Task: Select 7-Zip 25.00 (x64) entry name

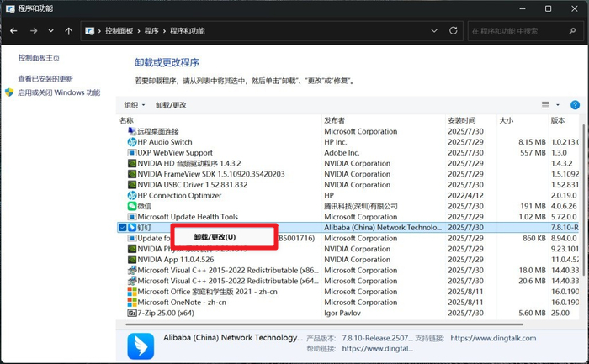Action: [166, 313]
